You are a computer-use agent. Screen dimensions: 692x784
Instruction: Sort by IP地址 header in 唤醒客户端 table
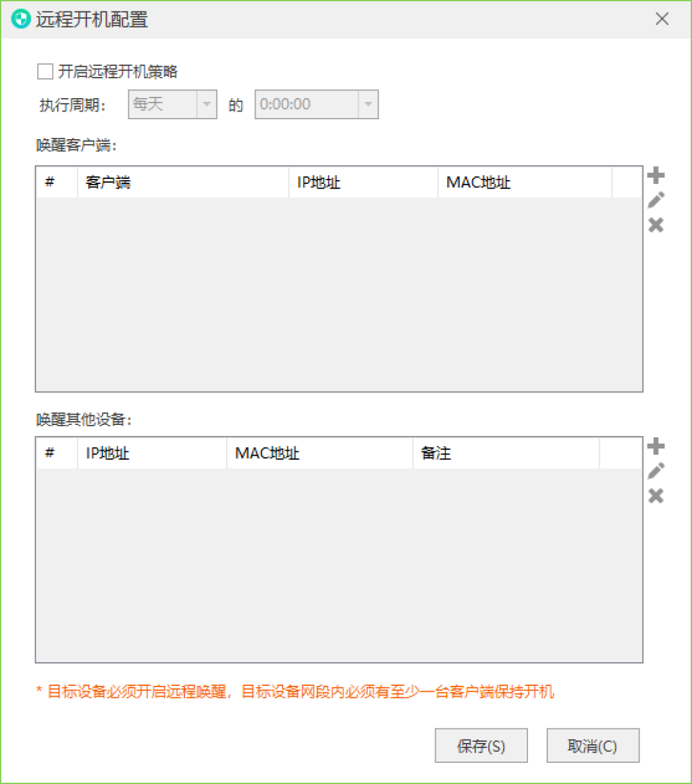(363, 183)
